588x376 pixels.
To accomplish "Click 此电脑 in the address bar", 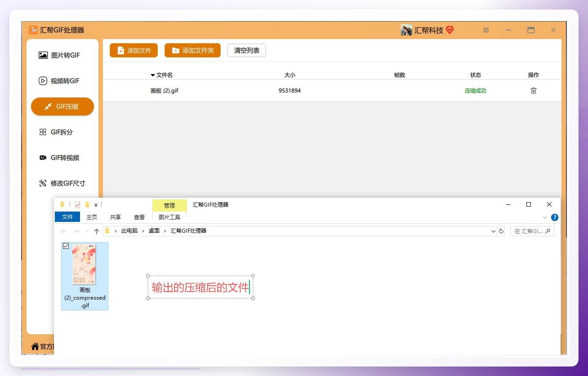I will tap(129, 231).
